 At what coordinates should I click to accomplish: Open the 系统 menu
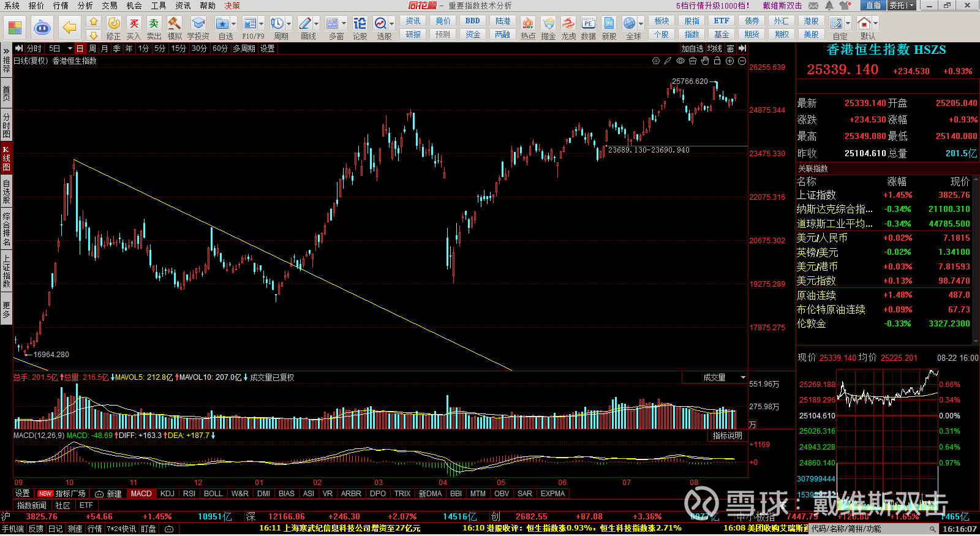click(x=12, y=6)
